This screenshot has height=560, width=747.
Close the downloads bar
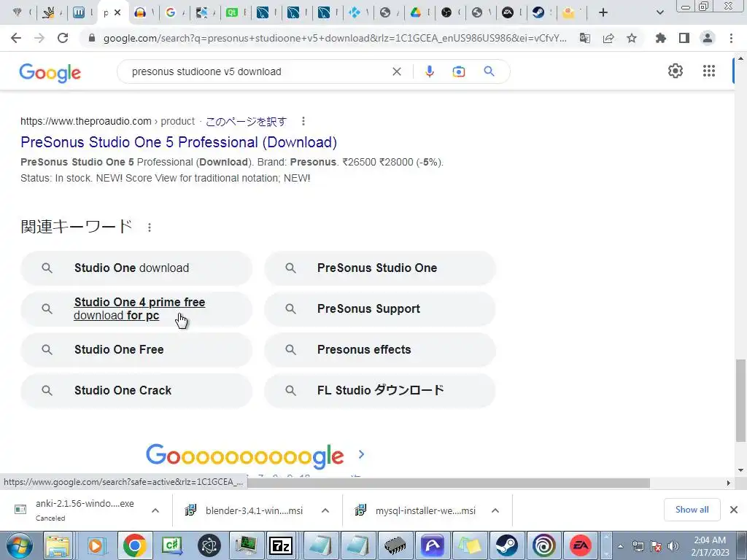click(x=734, y=510)
